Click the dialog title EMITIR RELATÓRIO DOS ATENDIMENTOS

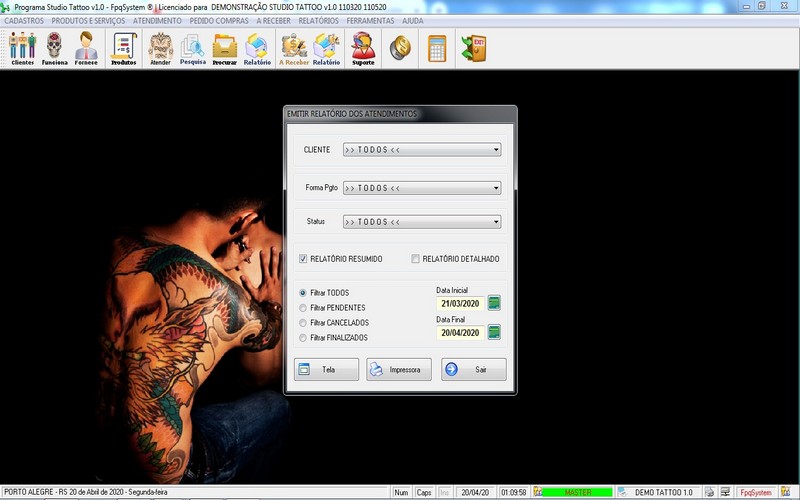click(352, 114)
